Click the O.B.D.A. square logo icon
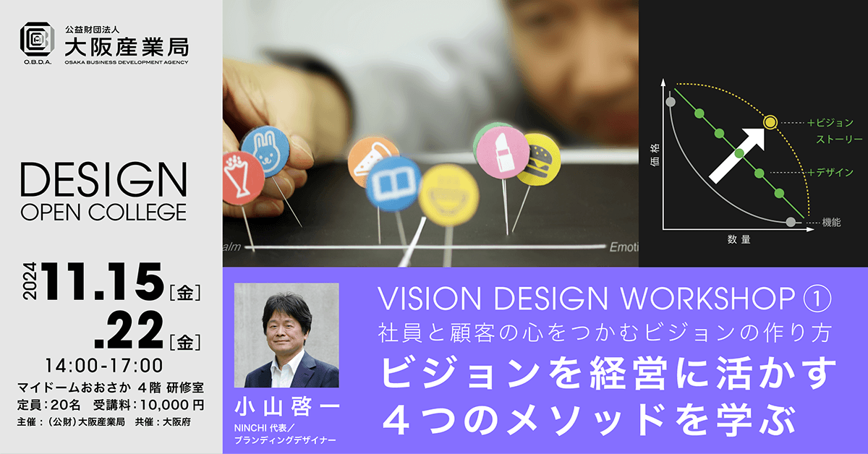 [x=36, y=42]
